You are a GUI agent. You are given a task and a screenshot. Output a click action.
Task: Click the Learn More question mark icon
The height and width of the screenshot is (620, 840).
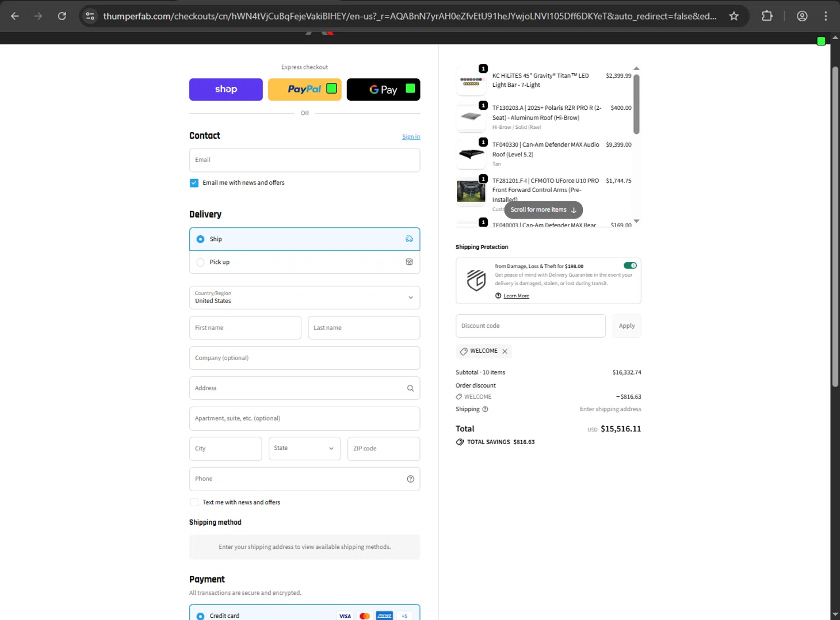(x=498, y=296)
